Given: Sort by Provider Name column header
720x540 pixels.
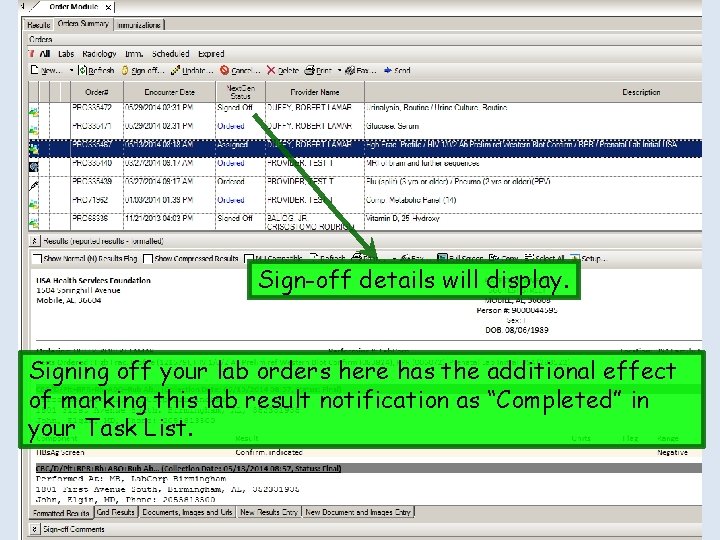Looking at the screenshot, I should (315, 92).
